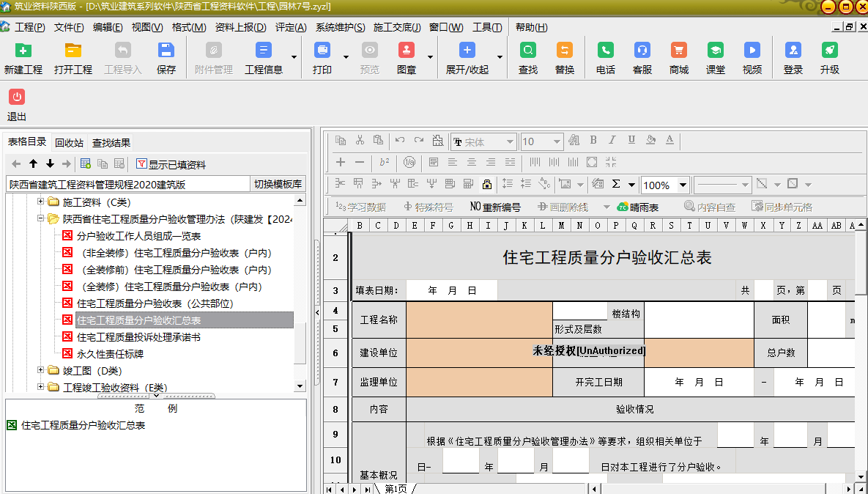Expand the 施工资料（C类） folder

tap(41, 202)
